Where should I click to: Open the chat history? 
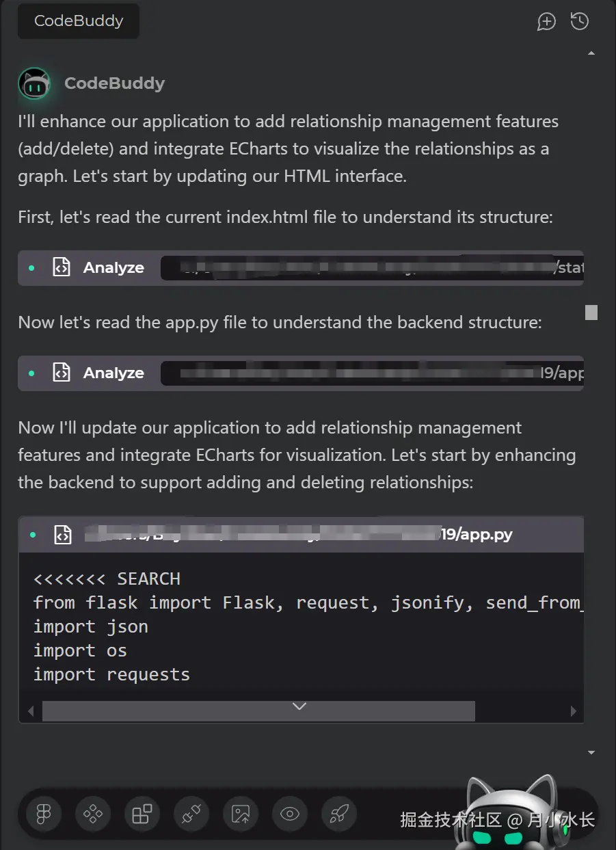tap(580, 21)
